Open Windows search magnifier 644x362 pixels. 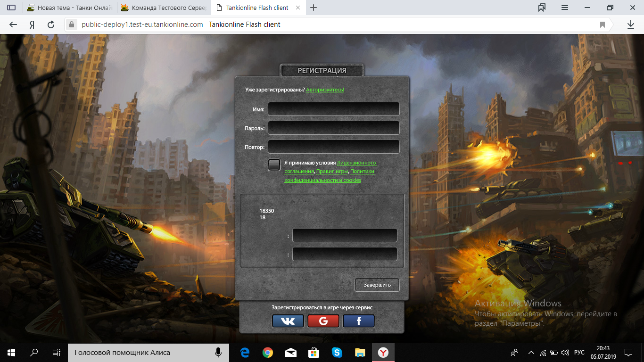pos(34,352)
